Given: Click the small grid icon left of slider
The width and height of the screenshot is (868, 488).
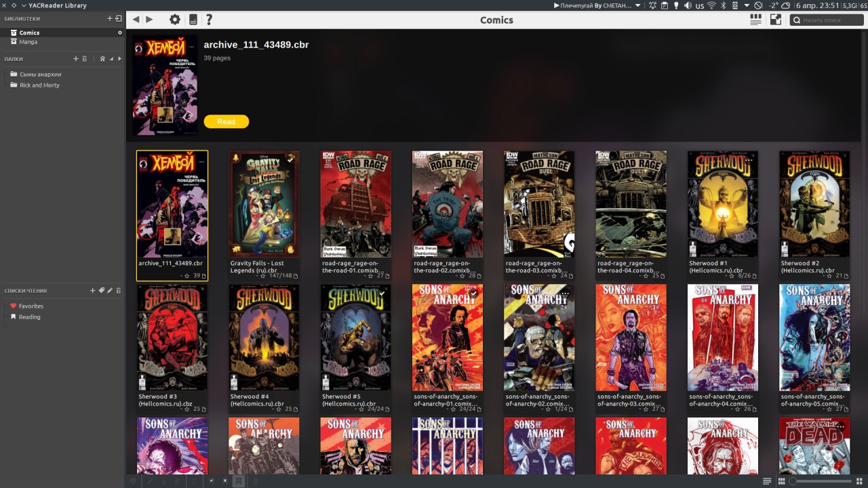Looking at the screenshot, I should 782,481.
